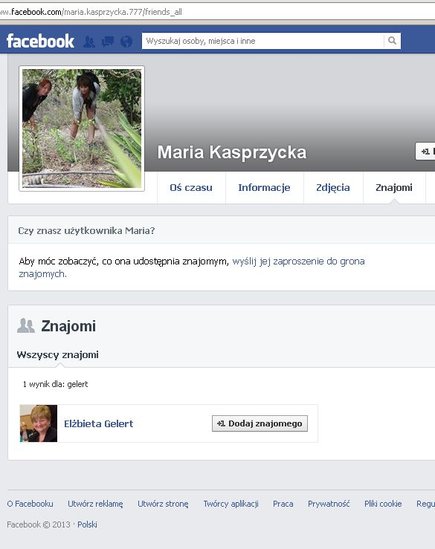Open Elżbieta Gelert profile thumbnail
The height and width of the screenshot is (549, 435).
point(39,423)
